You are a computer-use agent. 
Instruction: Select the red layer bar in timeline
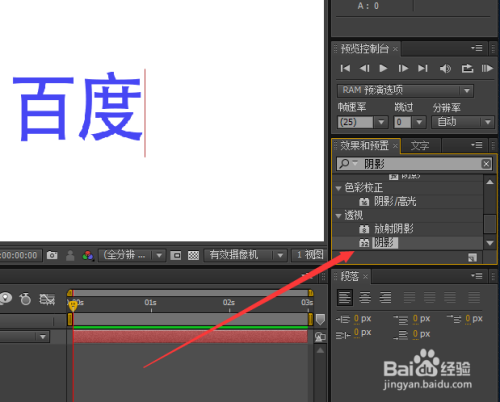point(190,336)
